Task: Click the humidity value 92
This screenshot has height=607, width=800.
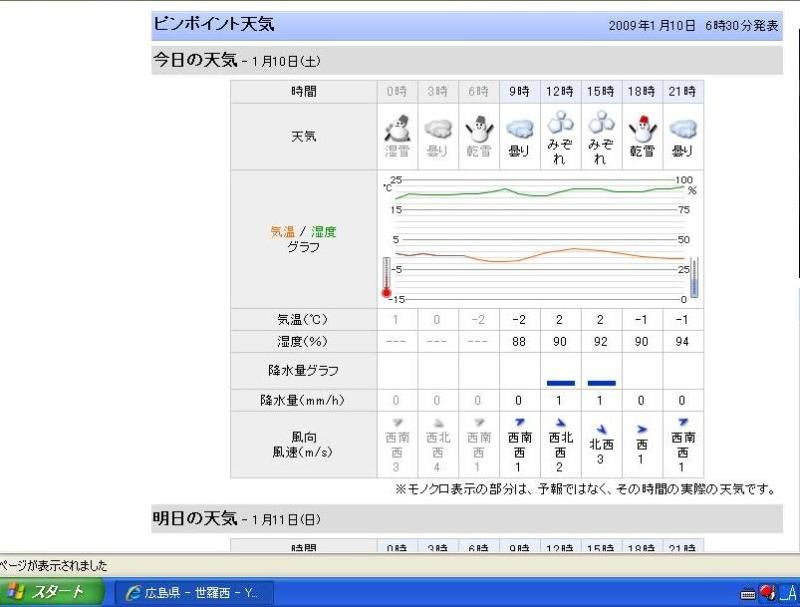Action: pos(601,342)
